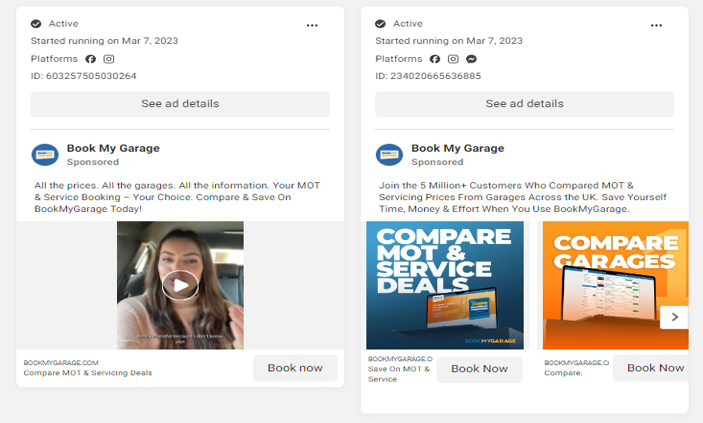See ad details for ad 603257505030264
The width and height of the screenshot is (703, 423).
(x=180, y=104)
